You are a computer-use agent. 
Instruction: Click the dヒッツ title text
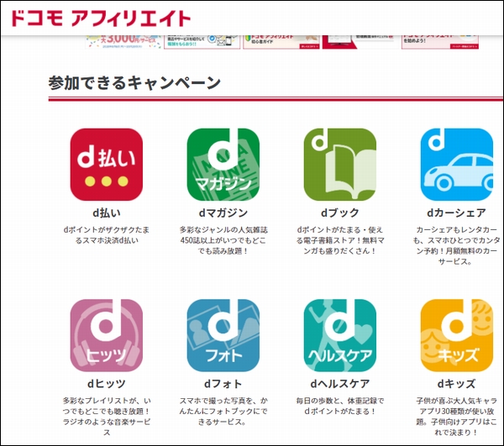tap(107, 384)
